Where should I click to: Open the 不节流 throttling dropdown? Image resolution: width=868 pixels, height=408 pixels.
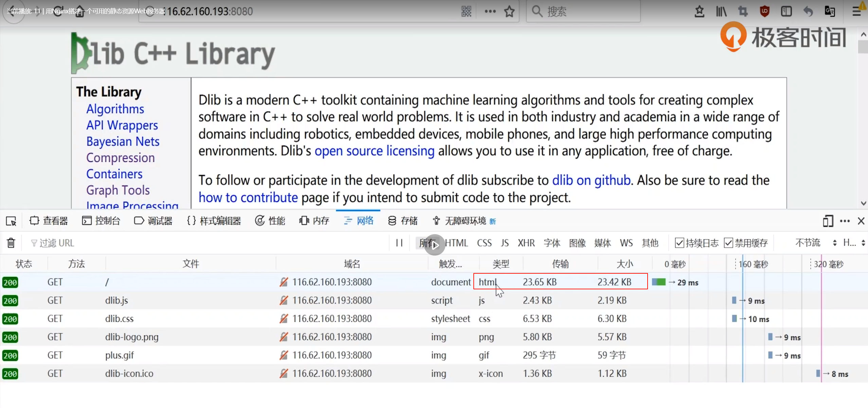point(816,243)
